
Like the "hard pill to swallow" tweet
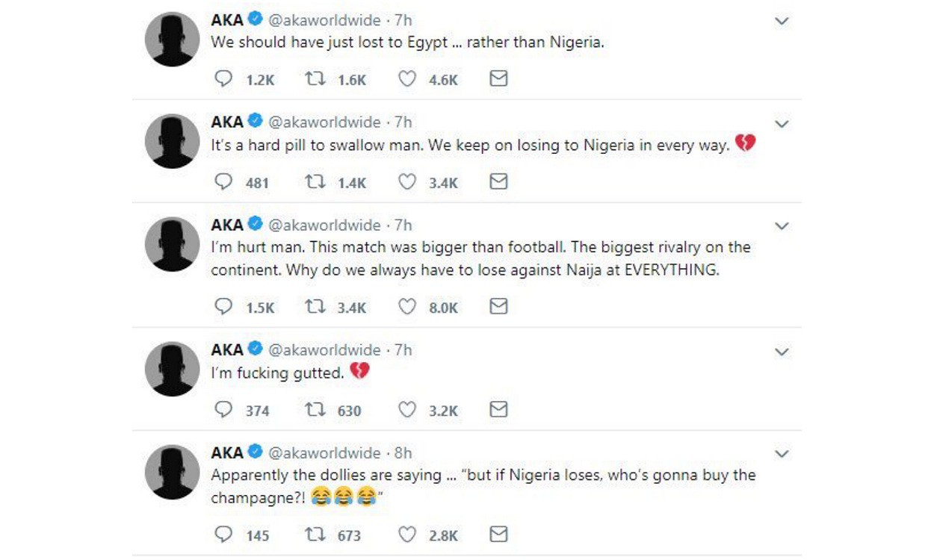(x=406, y=181)
